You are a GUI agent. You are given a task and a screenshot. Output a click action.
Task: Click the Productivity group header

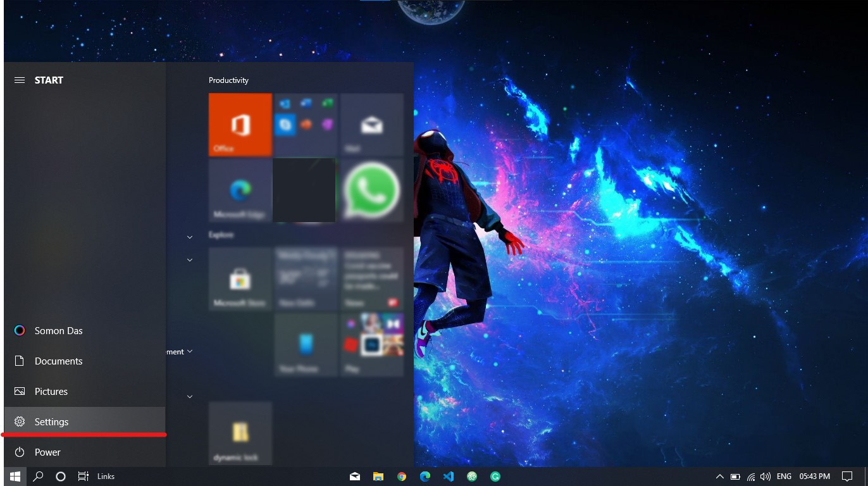228,80
